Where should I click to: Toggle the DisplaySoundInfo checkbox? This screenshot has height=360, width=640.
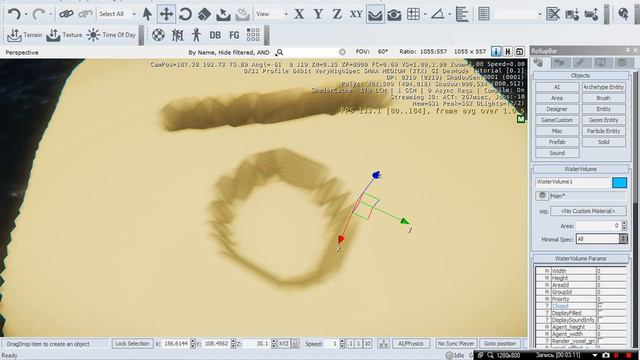[601, 320]
